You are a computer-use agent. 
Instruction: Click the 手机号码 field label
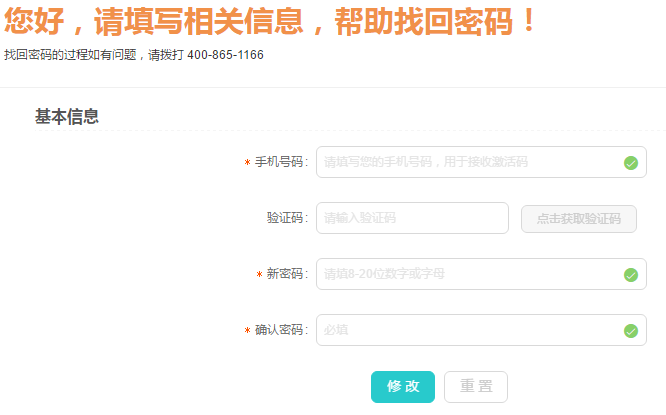tap(281, 162)
